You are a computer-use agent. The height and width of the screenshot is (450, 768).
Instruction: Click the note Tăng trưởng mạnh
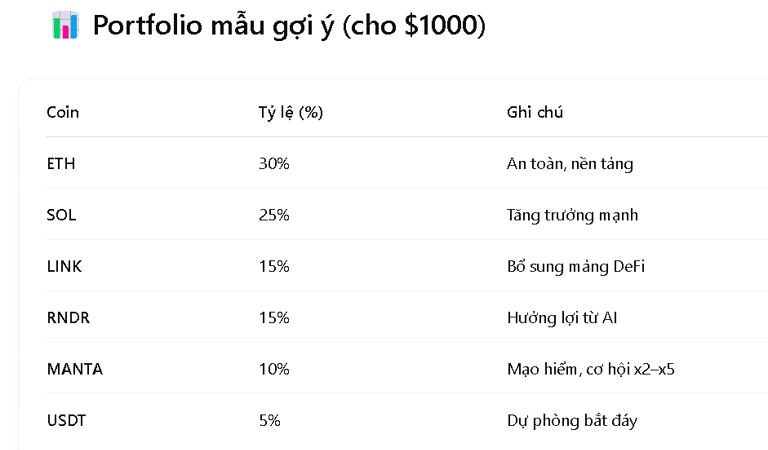(572, 215)
